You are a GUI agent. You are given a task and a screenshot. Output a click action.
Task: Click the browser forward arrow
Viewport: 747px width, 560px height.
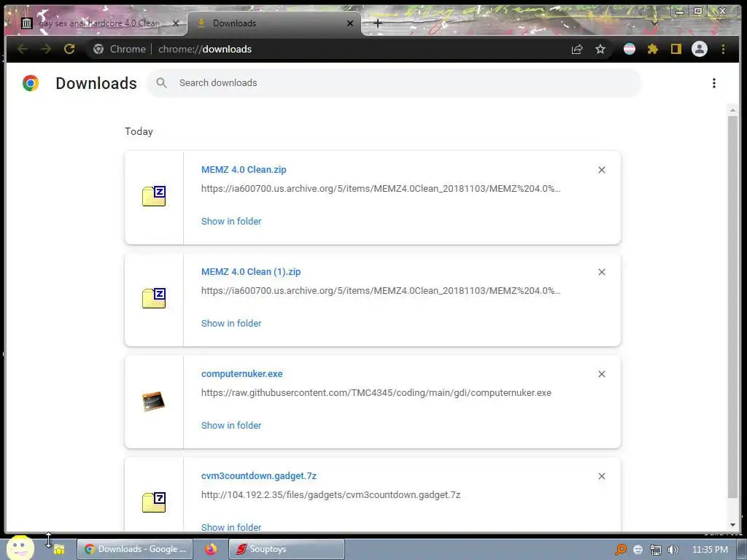pos(46,49)
